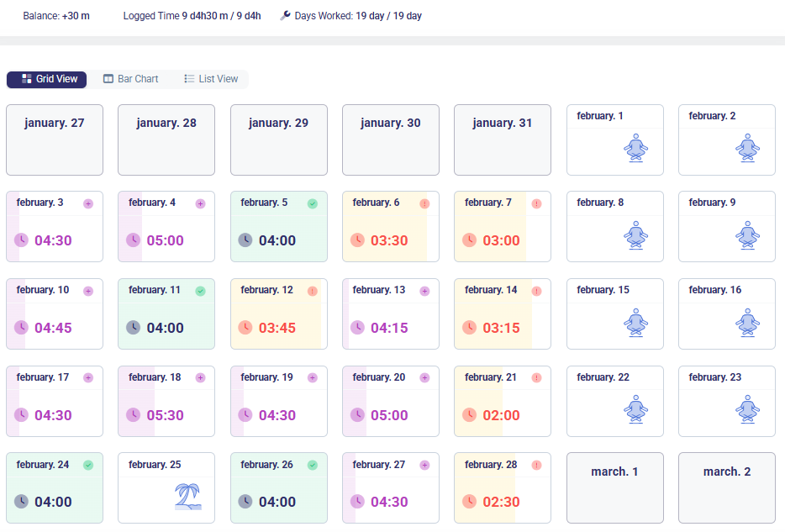Switch to the List View tab
Viewport: 785px width, 532px height.
(x=211, y=79)
